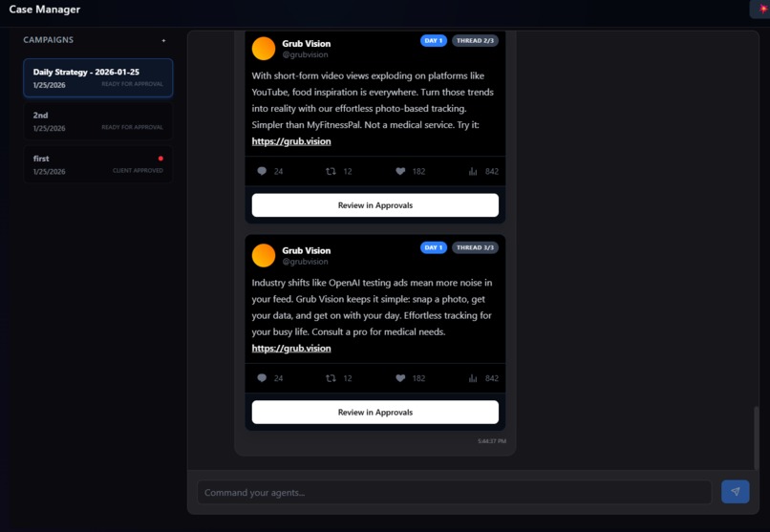
Task: Click the DAY 1 badge on Thread 3/3 post
Action: tap(434, 247)
